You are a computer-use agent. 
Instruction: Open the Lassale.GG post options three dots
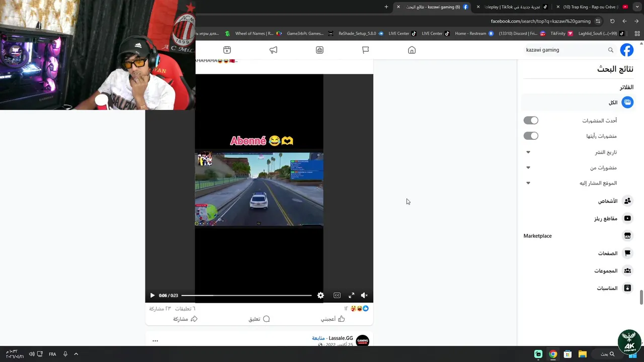coord(155,341)
